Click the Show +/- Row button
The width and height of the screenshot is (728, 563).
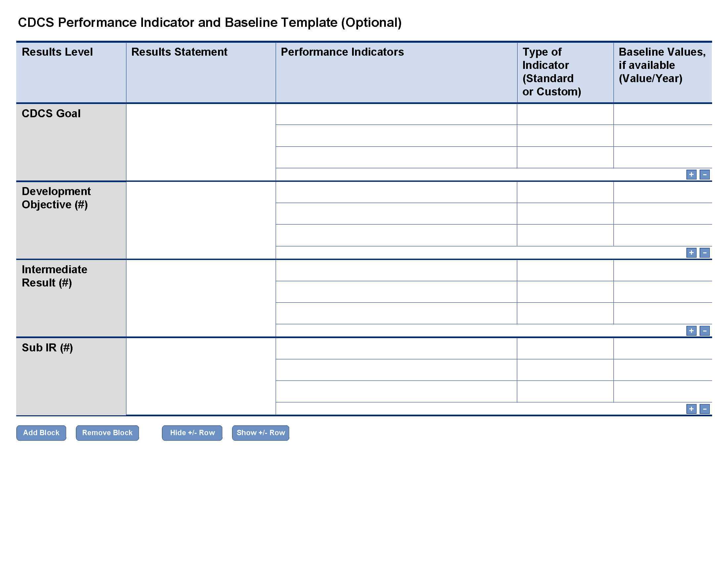tap(261, 432)
